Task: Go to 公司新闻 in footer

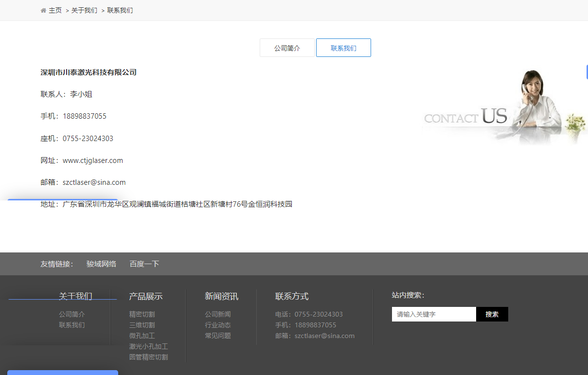Action: point(218,314)
